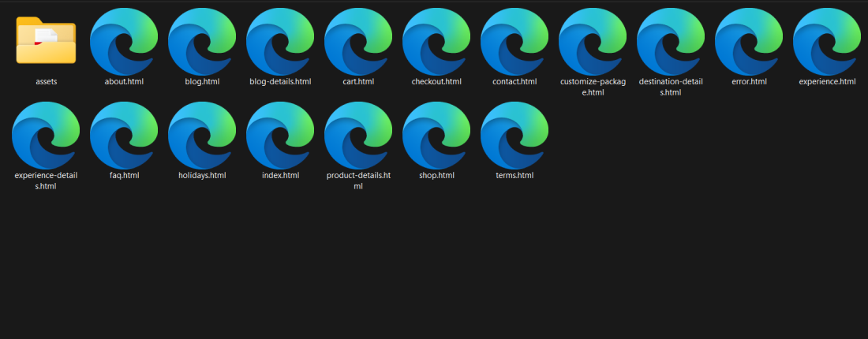Select the about.html Edge icon
This screenshot has width=868, height=339.
coord(124,42)
